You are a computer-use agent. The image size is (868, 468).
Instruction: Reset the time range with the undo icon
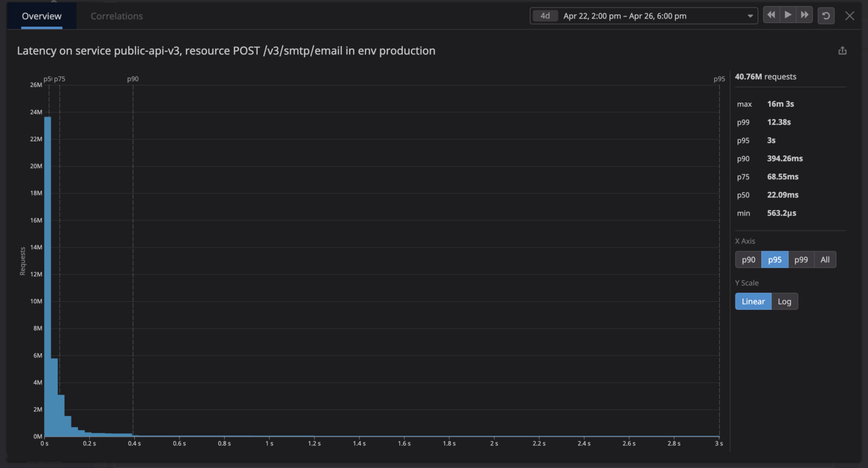click(826, 16)
